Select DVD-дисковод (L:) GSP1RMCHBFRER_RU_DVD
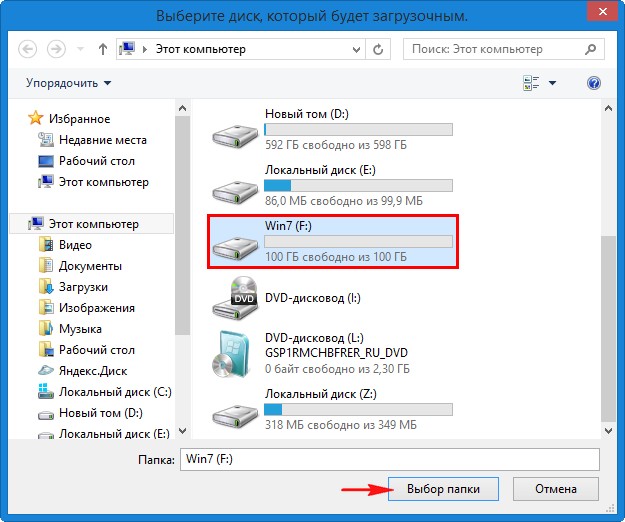Viewport: 625px width, 522px height. [x=333, y=353]
